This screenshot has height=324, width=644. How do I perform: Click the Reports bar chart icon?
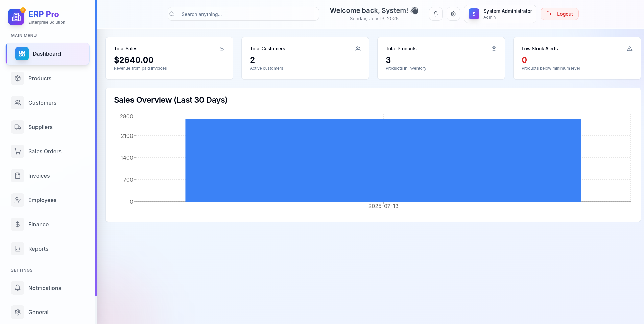coord(18,249)
